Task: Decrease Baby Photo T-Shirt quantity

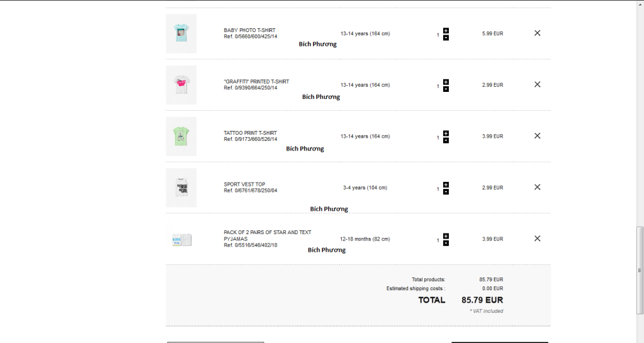Action: tap(446, 38)
